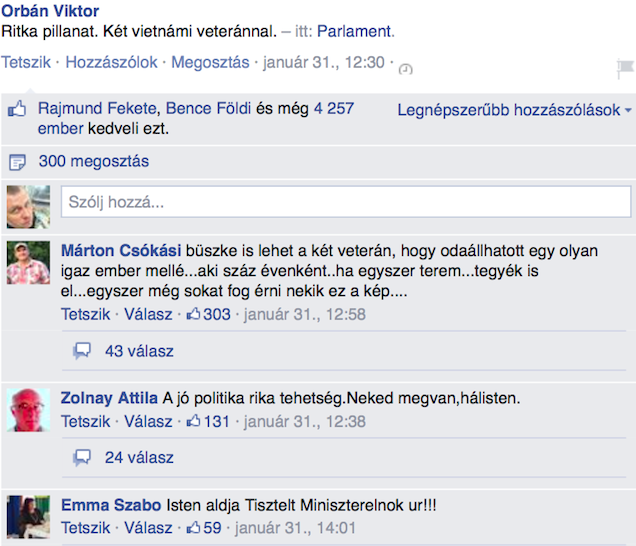Click thumbs-up icon next to 131 likes
Image resolution: width=636 pixels, height=546 pixels.
[194, 422]
